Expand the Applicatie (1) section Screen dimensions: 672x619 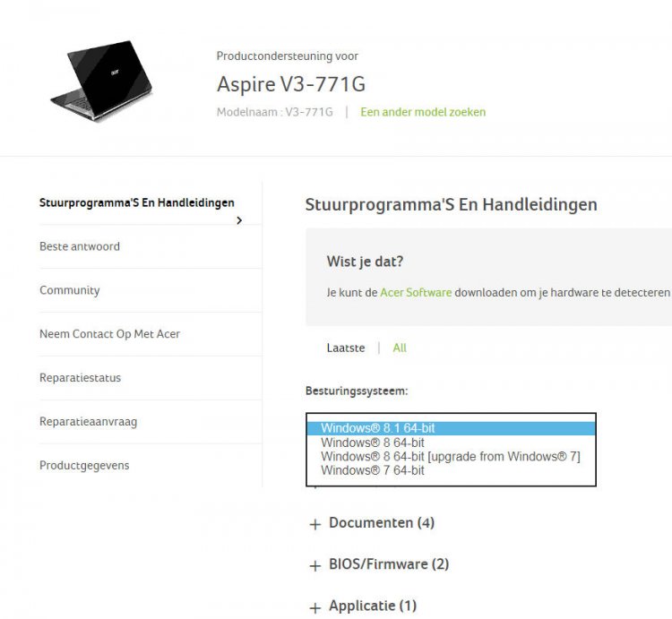click(373, 606)
